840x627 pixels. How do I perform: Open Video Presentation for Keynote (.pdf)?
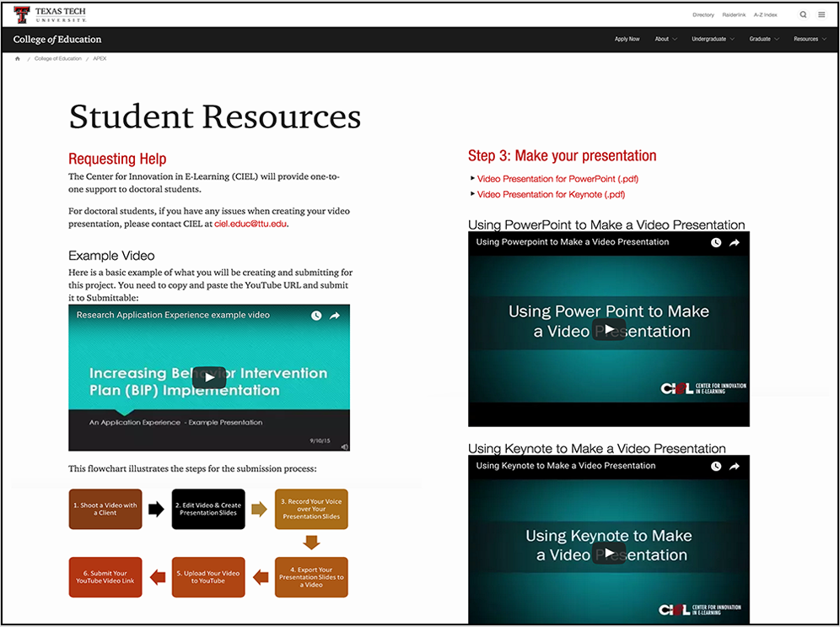(x=551, y=195)
